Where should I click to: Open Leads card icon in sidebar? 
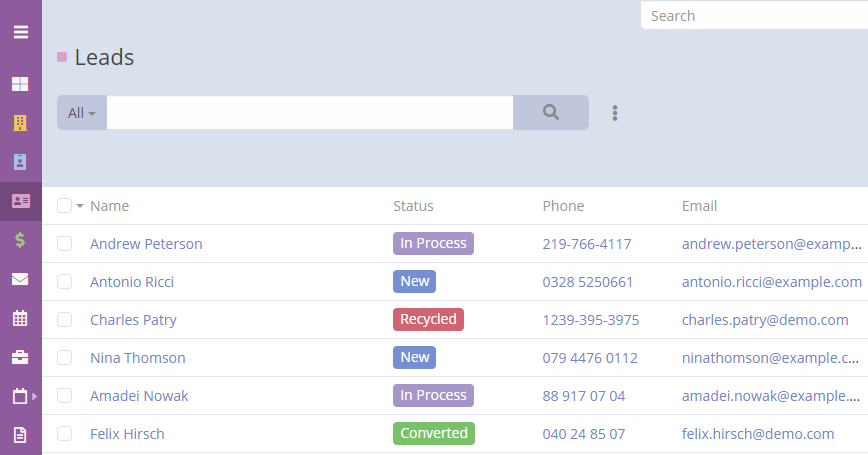point(20,201)
